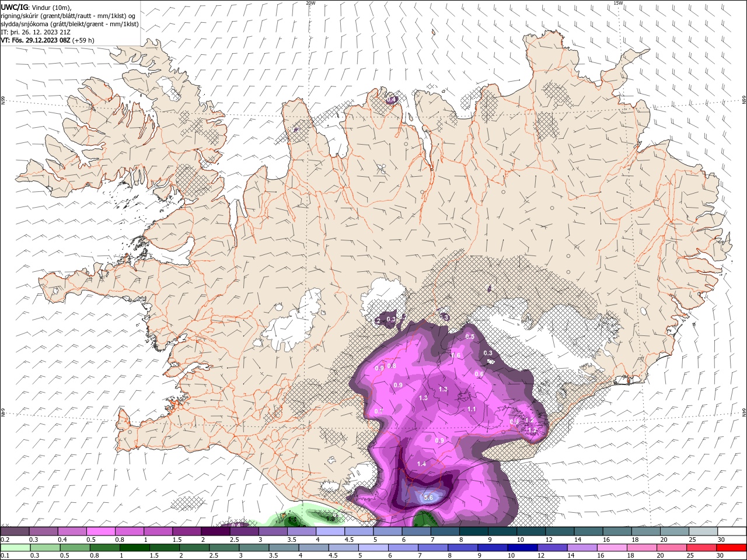This screenshot has height=560, width=747.
Task: Click the 0.5 snowfall value on the map
Action: click(x=470, y=337)
